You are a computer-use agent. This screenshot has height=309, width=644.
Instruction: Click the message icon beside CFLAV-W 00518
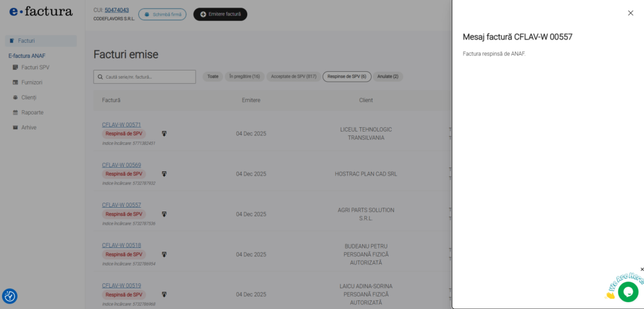[164, 254]
